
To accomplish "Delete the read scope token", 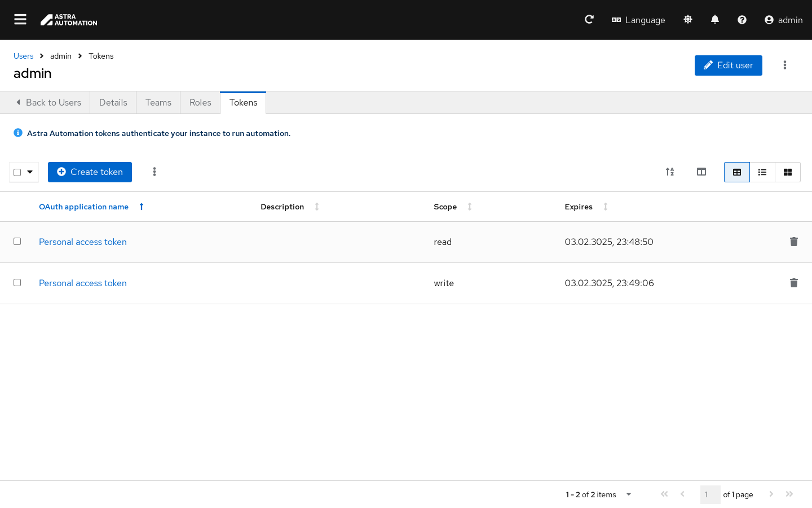I will (794, 242).
